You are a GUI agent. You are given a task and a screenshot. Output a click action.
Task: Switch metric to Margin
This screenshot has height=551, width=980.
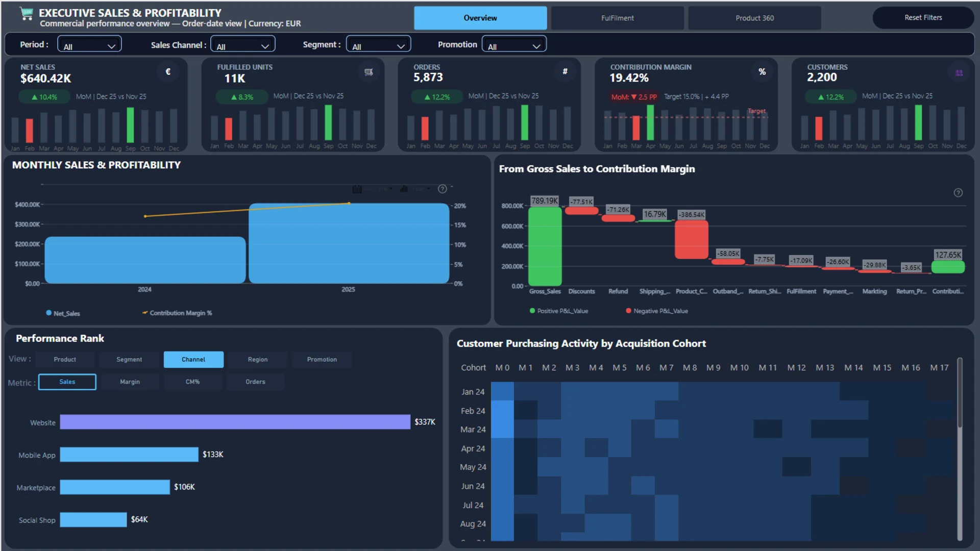tap(130, 382)
